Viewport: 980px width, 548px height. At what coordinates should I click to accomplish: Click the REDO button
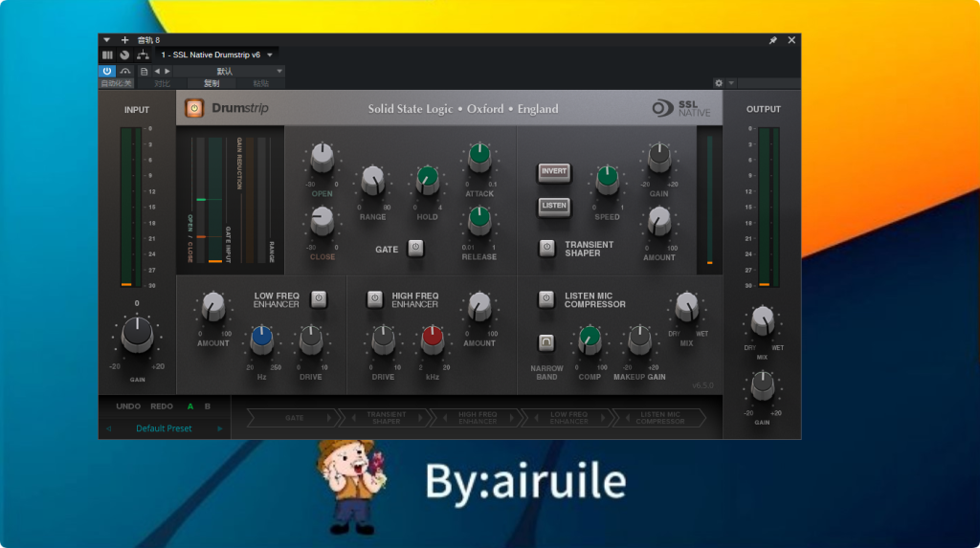161,406
